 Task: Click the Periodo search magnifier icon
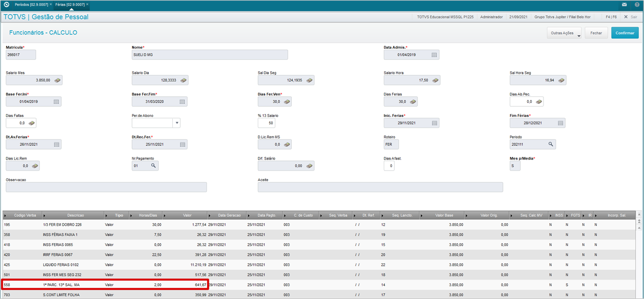[x=551, y=144]
